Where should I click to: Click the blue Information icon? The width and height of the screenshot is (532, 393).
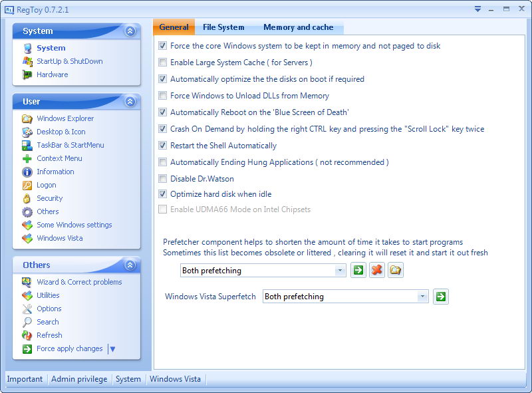point(27,172)
